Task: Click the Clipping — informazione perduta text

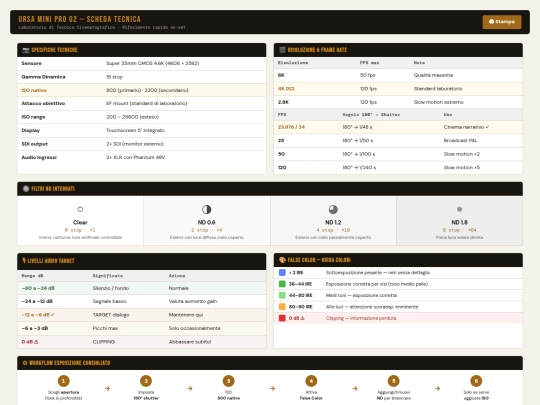Action: coord(361,318)
